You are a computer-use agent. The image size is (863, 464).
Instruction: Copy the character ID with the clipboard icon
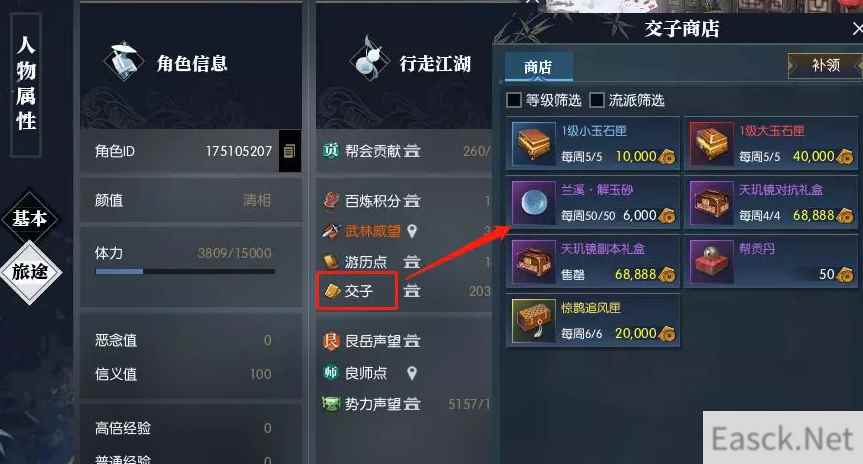(x=290, y=151)
